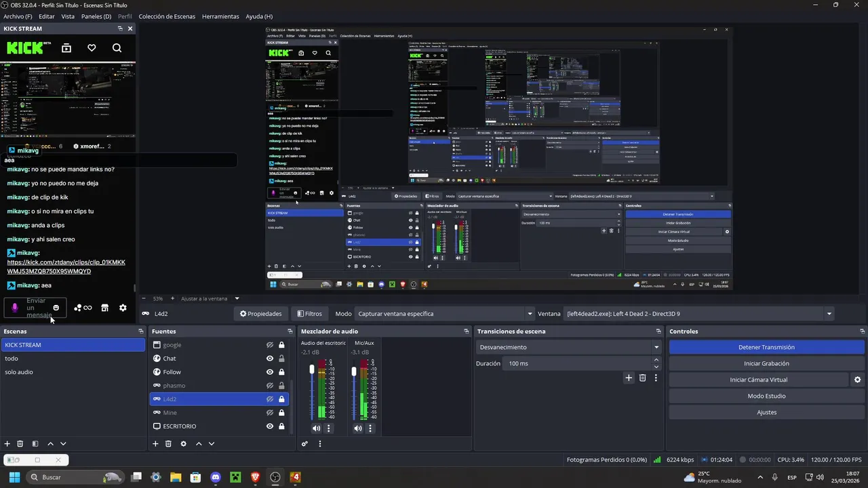Move scene up with arrow
The height and width of the screenshot is (488, 868).
coord(50,444)
